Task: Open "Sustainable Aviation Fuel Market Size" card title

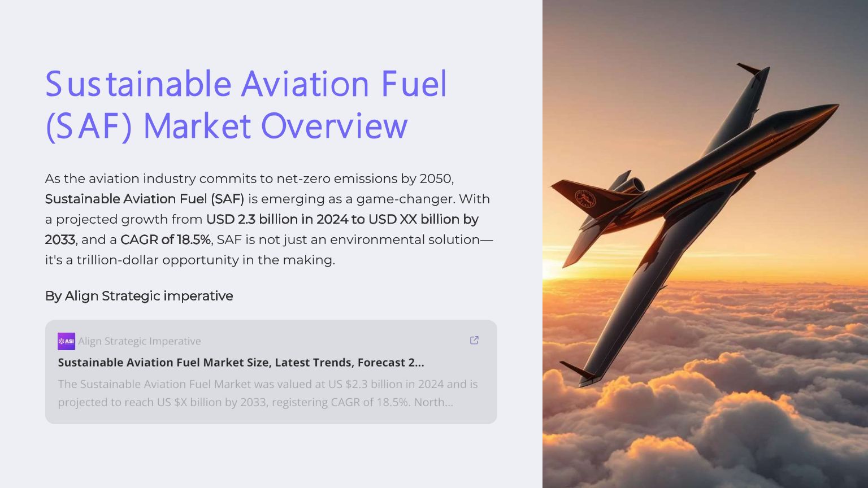Action: [241, 363]
